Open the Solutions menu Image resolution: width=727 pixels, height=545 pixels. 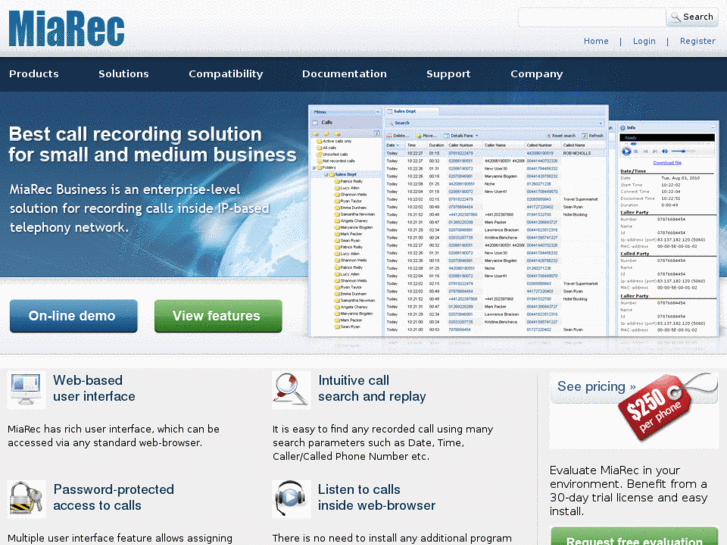tap(123, 74)
